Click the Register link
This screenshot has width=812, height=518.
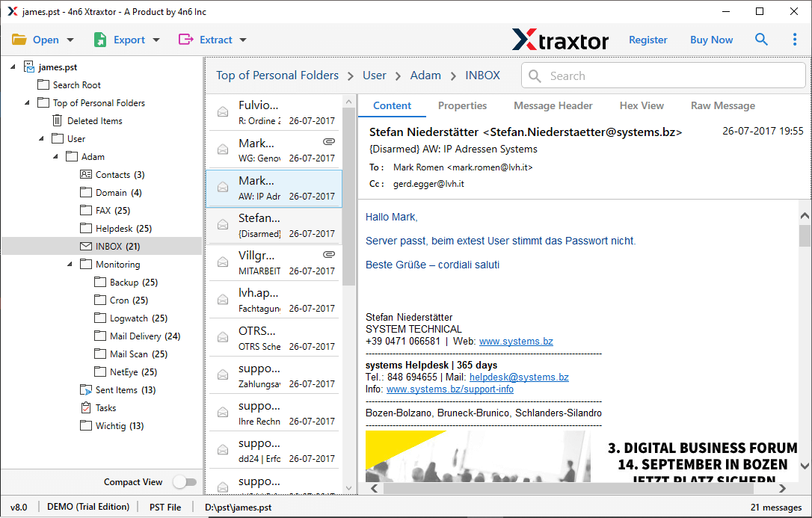(648, 40)
